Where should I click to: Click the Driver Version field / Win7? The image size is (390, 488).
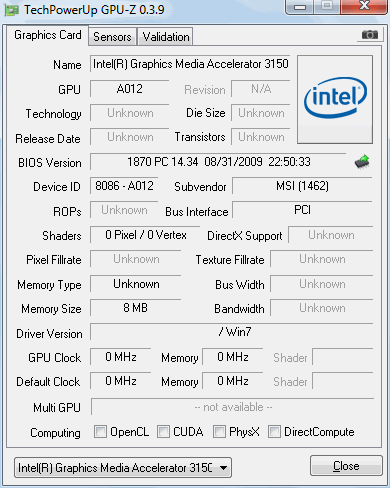coord(232,332)
